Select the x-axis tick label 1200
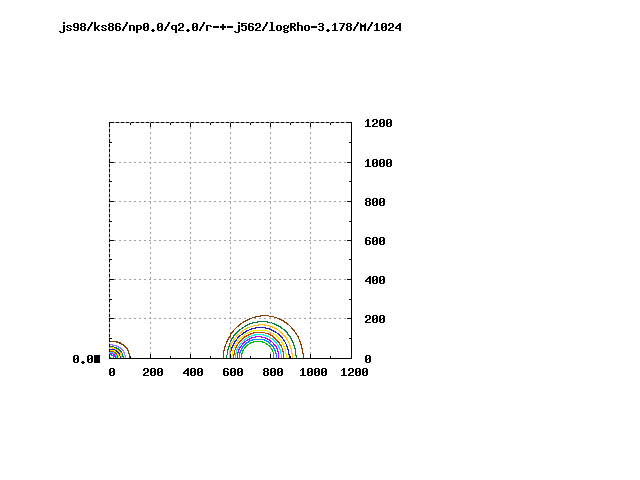 click(x=354, y=372)
